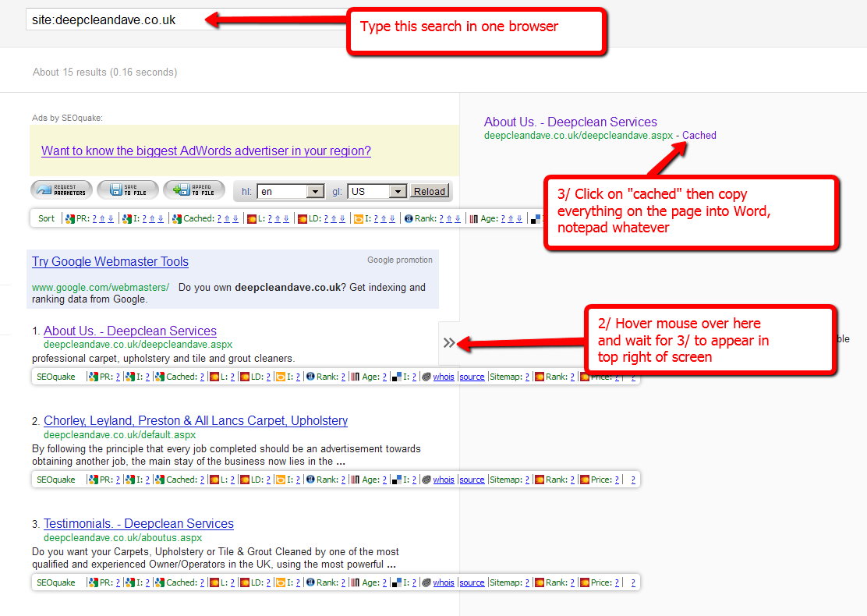
Task: Load Age value for the Testimonials result
Action: [384, 582]
